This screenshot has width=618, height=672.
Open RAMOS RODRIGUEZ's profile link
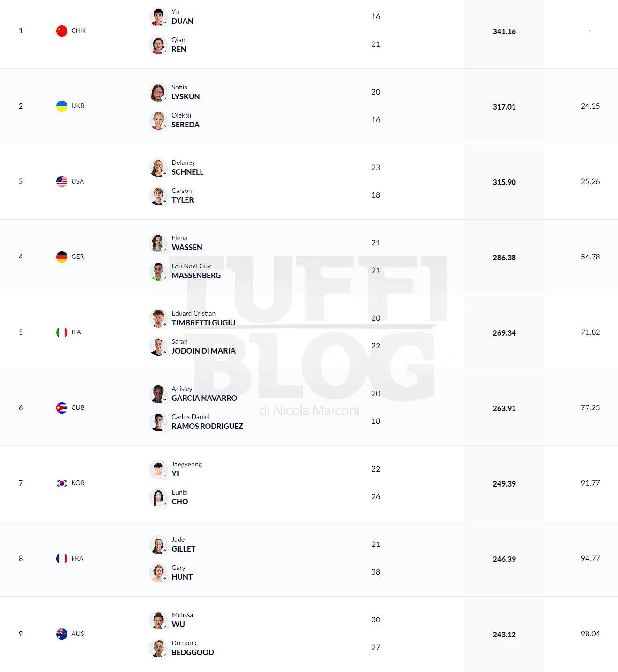207,422
